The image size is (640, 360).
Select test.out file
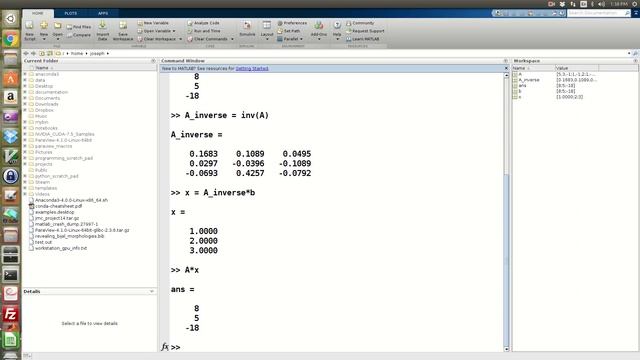43,242
